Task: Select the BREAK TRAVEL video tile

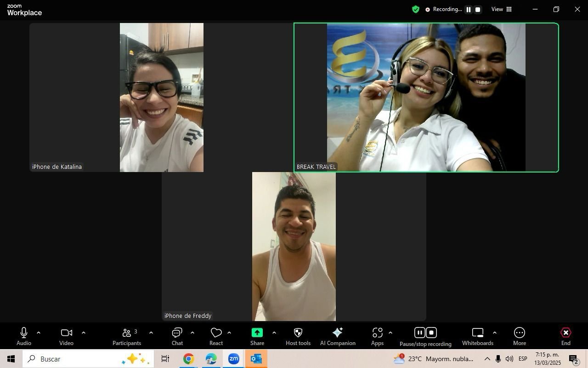Action: tap(426, 98)
